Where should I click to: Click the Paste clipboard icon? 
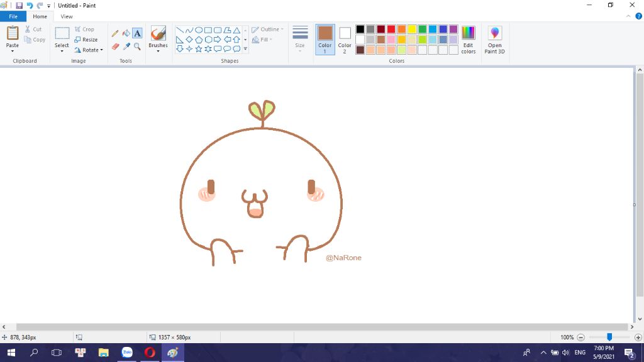coord(13,33)
